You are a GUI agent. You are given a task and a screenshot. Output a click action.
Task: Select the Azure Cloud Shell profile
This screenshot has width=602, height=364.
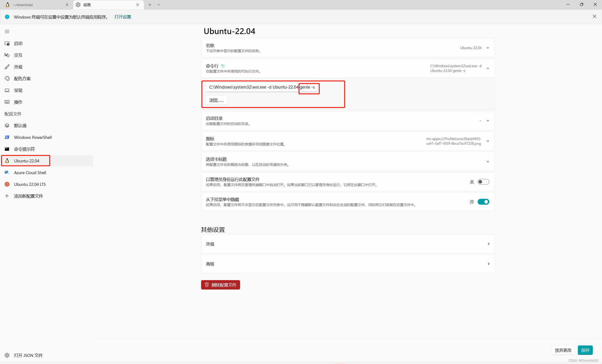click(30, 172)
